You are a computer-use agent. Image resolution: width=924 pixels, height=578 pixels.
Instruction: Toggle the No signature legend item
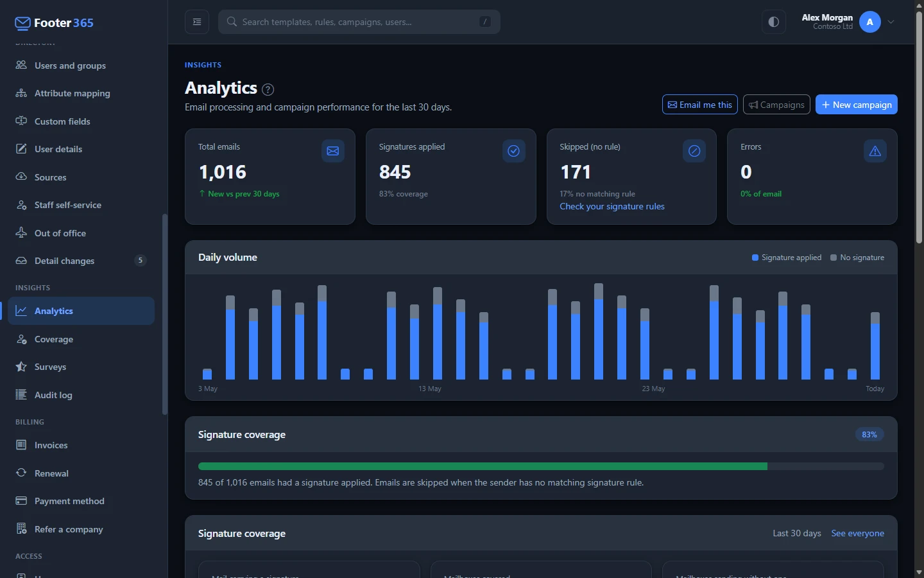pyautogui.click(x=857, y=258)
